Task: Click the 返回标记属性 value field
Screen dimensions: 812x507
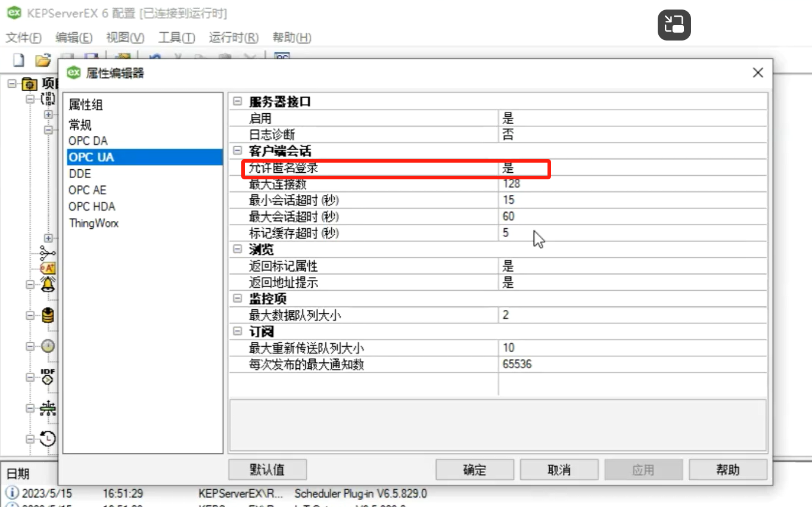Action: pos(633,266)
